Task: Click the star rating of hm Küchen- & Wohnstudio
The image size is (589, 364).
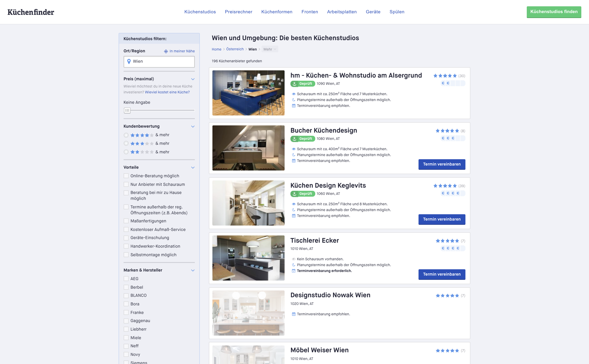Action: [x=445, y=76]
